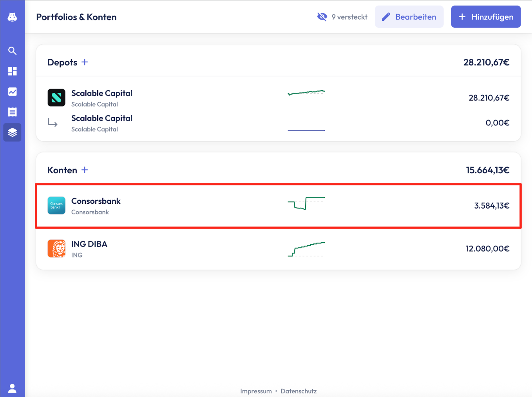
Task: Add a new depot with plus
Action: tap(85, 62)
